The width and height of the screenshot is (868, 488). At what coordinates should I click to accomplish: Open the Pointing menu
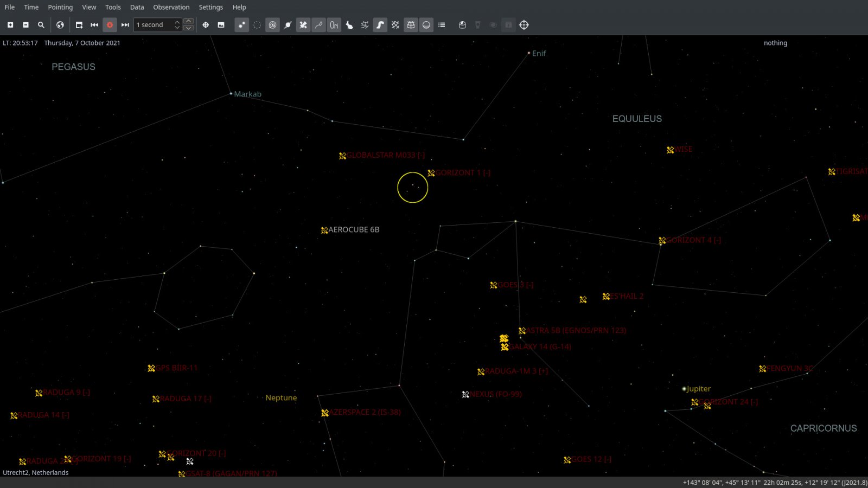click(60, 7)
